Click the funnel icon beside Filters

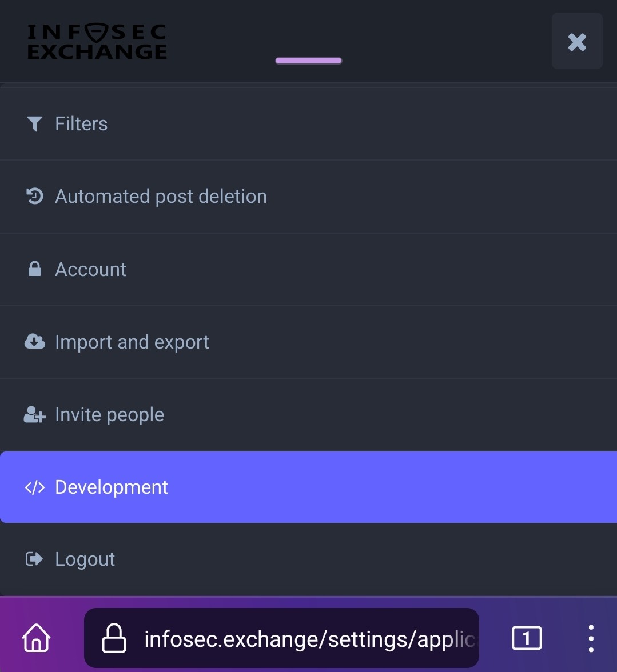[35, 123]
